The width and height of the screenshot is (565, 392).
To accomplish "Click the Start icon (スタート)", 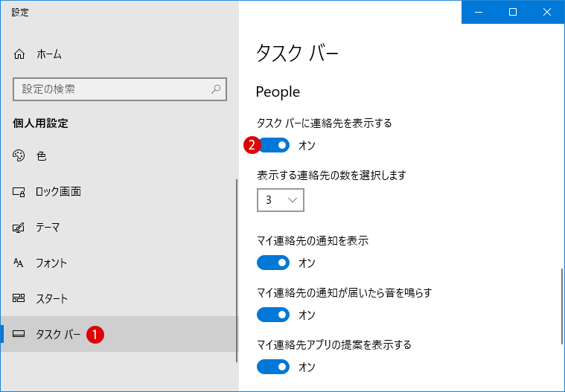I will (19, 299).
